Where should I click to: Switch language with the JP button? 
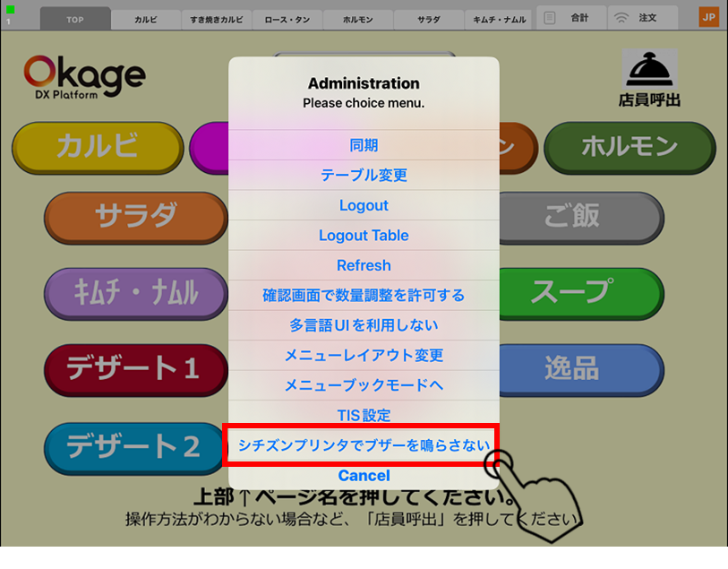click(708, 18)
